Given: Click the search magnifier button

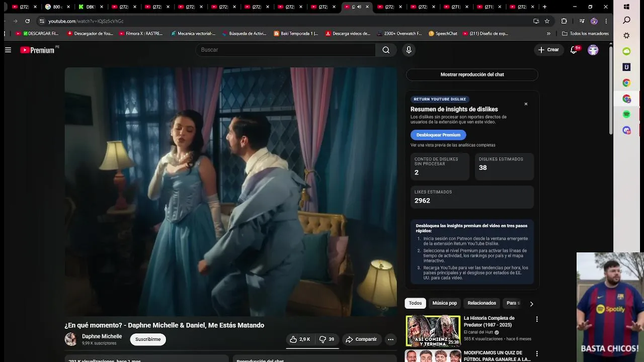Looking at the screenshot, I should pos(386,50).
